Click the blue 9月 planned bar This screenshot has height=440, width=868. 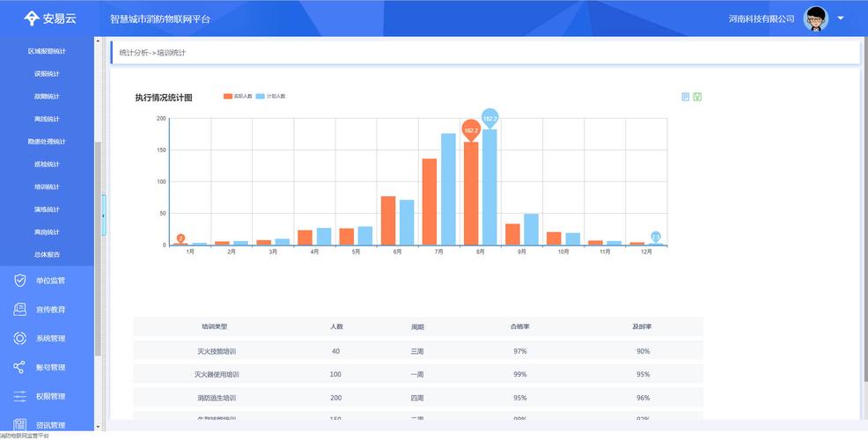pyautogui.click(x=531, y=230)
